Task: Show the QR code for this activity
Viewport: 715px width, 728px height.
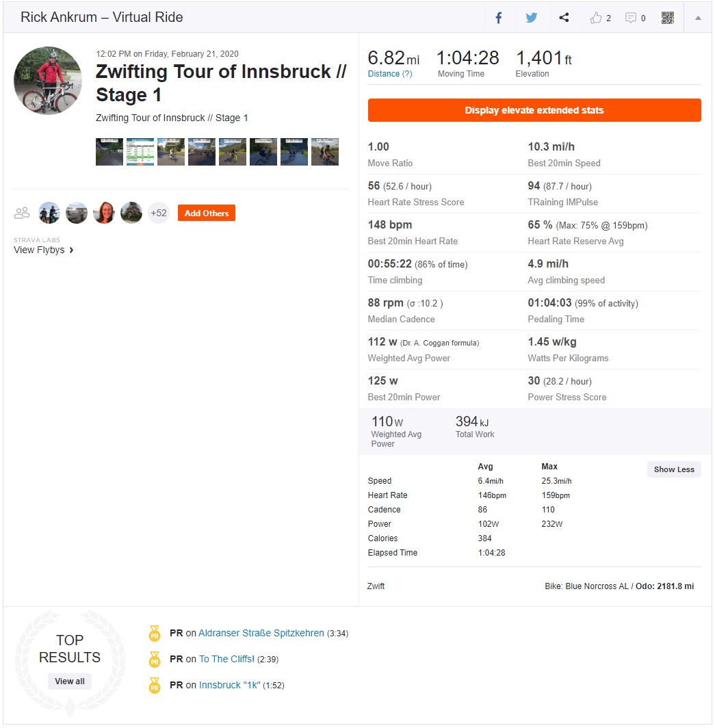Action: point(667,18)
